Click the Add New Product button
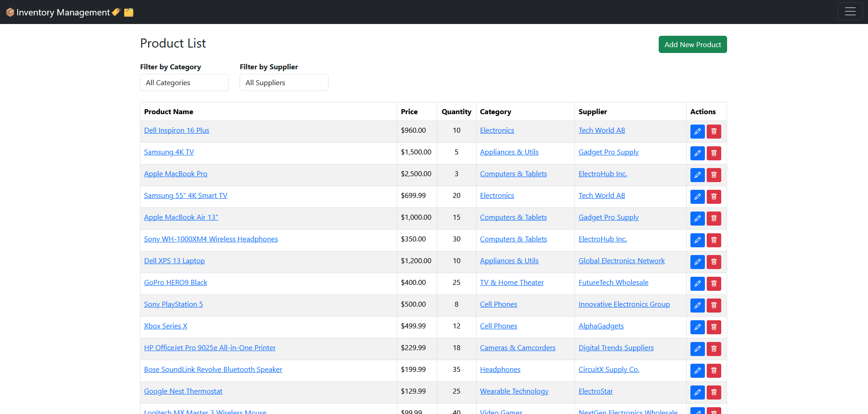The image size is (868, 414). point(693,44)
